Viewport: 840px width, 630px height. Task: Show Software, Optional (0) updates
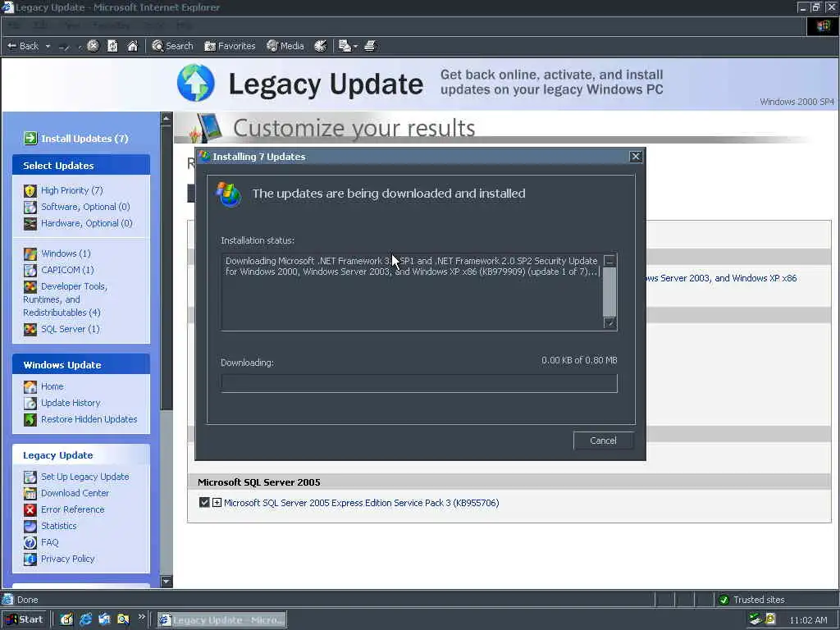[85, 207]
